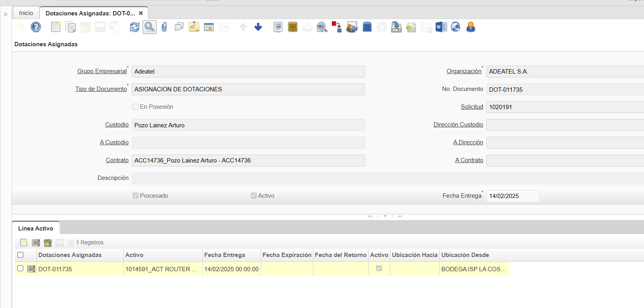Export document using the Word icon
Screen dimensions: 644x308
441,27
